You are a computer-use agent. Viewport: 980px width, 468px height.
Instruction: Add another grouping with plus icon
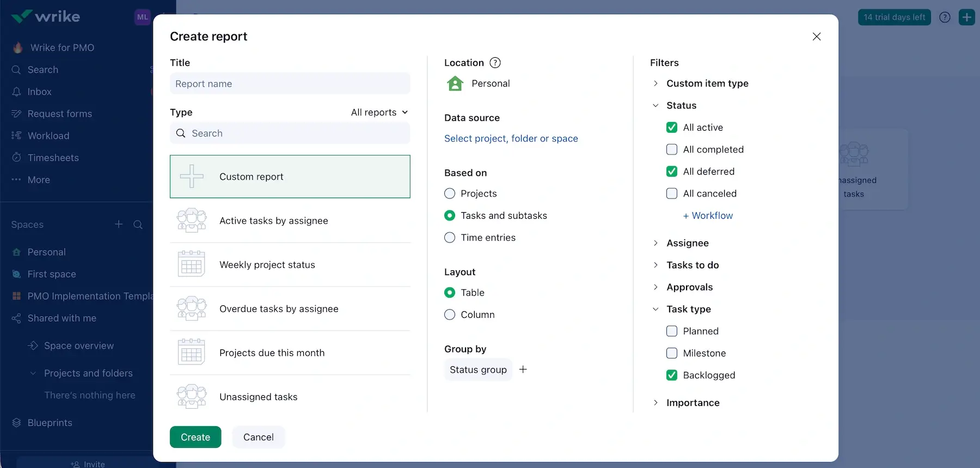pyautogui.click(x=523, y=370)
